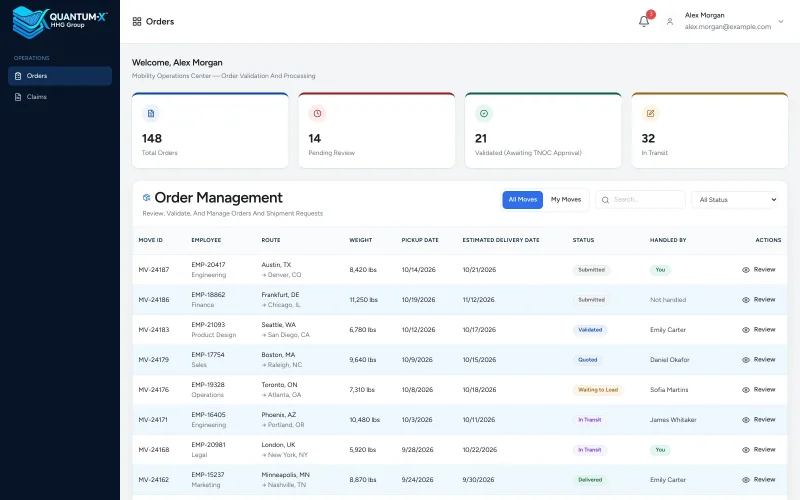The width and height of the screenshot is (800, 500).
Task: Click the Quoted status badge
Action: coord(588,360)
